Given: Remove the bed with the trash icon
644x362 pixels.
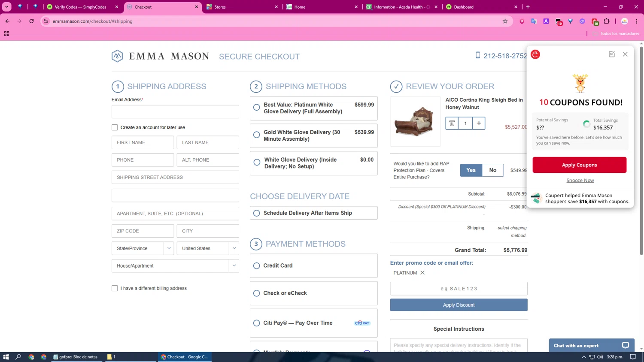Looking at the screenshot, I should 452,123.
